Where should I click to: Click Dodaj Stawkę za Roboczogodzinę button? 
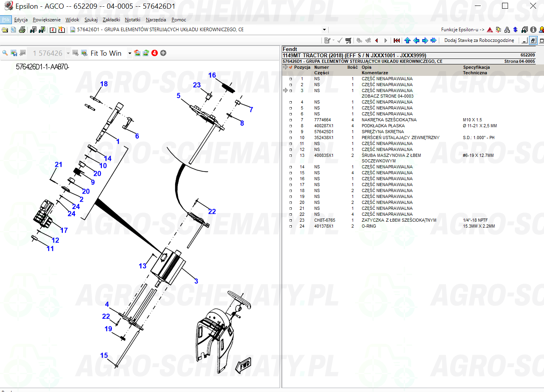[479, 40]
